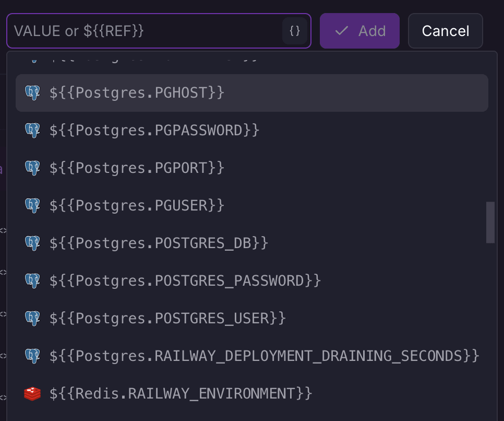Choose the ${{Redis.RAILWAY_ENVIRONMENT}} reference

pyautogui.click(x=181, y=394)
